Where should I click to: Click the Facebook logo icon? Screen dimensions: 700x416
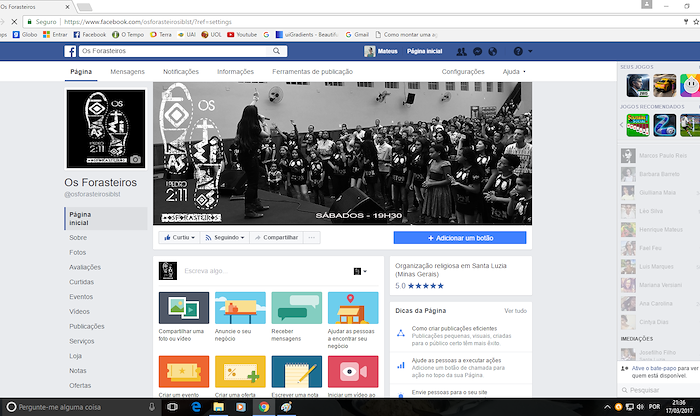pyautogui.click(x=70, y=51)
